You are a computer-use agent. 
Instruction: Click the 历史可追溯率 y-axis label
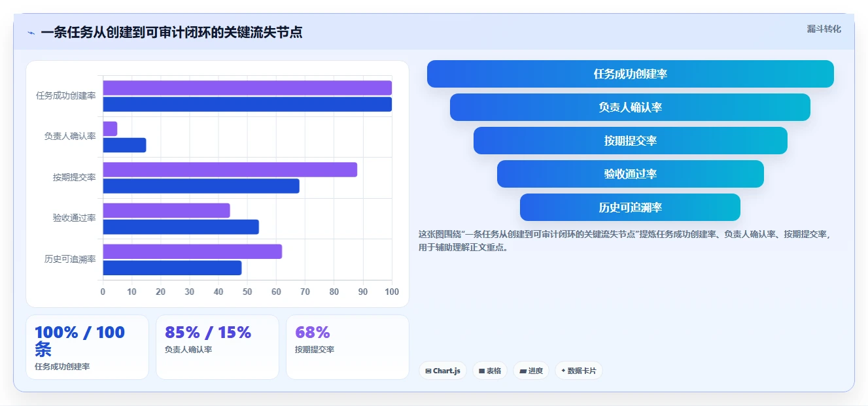(70, 259)
